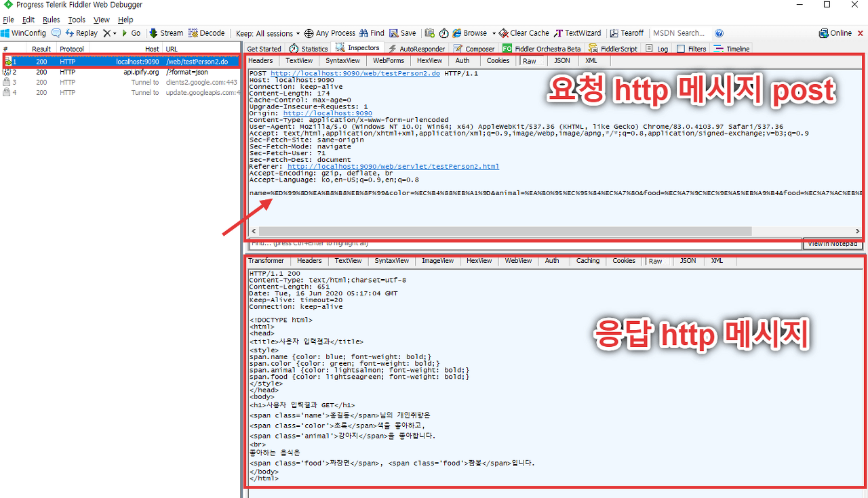This screenshot has width=868, height=498.
Task: Open the Fiddler Orchestra Beta tab
Action: [x=542, y=49]
